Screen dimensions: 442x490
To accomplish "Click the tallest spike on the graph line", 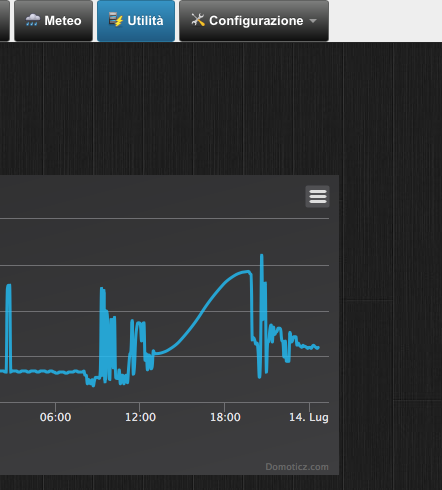I will pyautogui.click(x=262, y=256).
